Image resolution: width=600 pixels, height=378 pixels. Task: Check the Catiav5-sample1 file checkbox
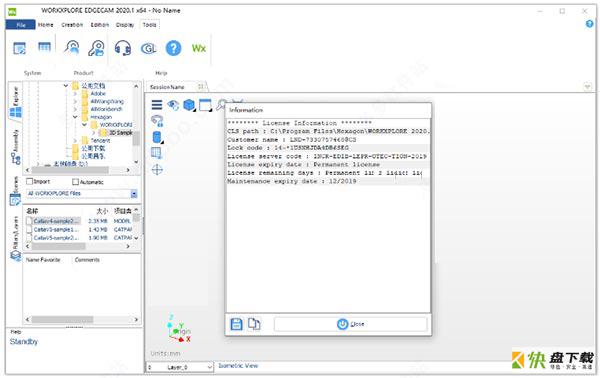coord(29,230)
